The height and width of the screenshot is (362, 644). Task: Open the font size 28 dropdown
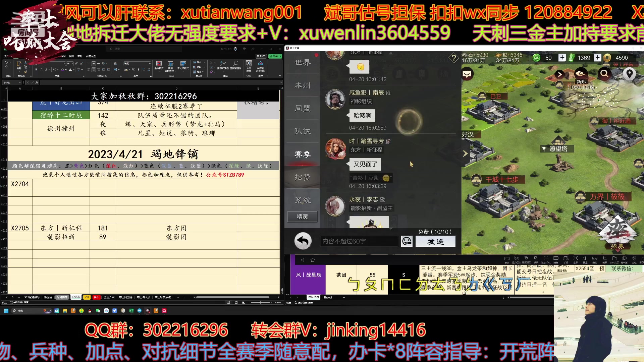tap(72, 63)
